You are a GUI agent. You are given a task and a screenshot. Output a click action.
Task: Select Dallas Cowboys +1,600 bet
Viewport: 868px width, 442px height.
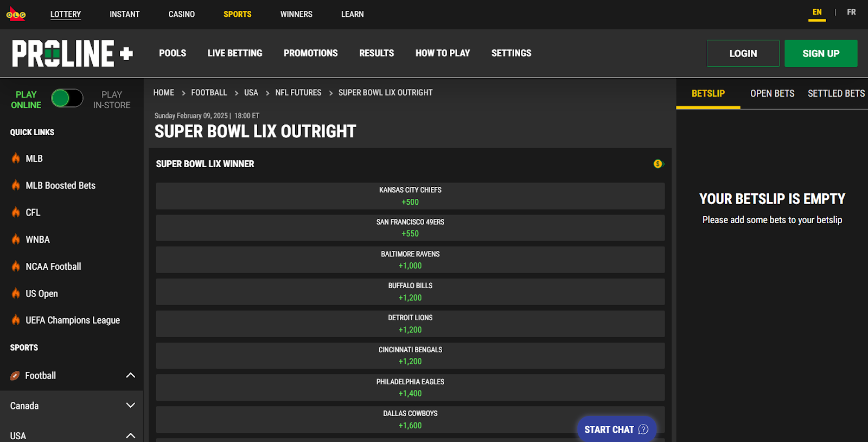[x=410, y=420]
